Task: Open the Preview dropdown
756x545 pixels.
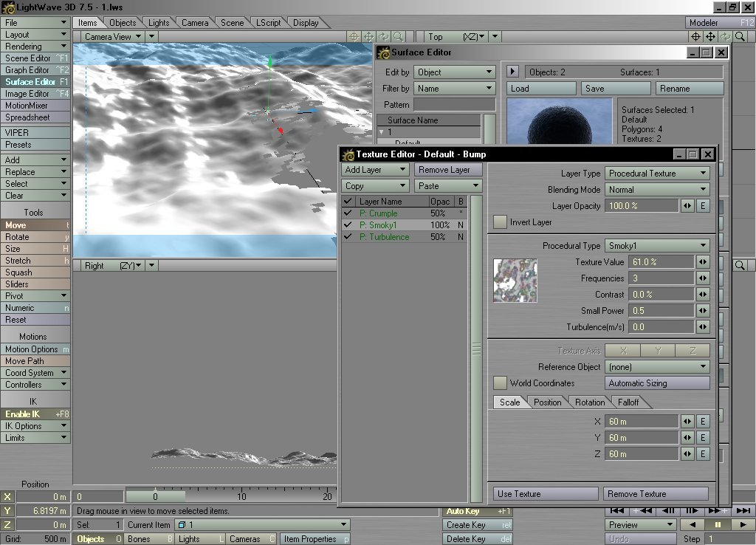Action: [641, 525]
